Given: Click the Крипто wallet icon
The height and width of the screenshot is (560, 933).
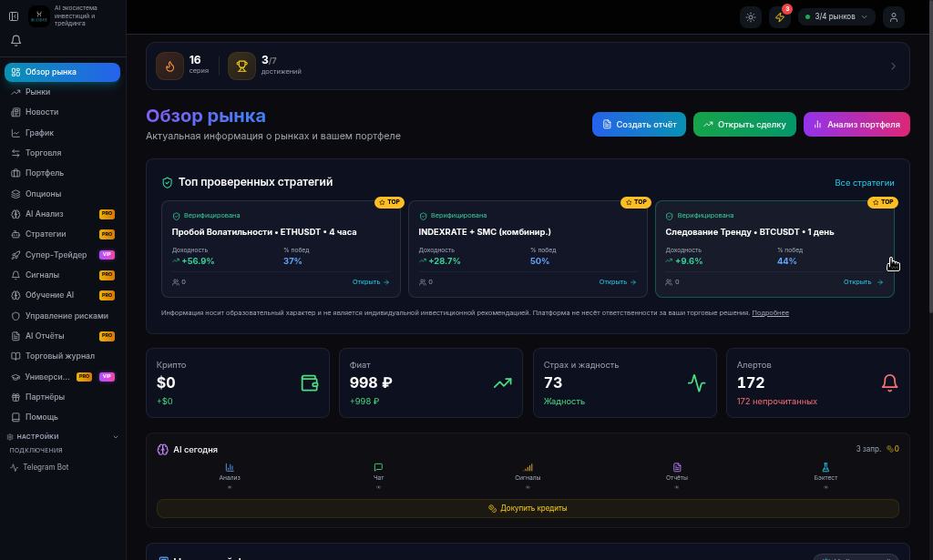Looking at the screenshot, I should pyautogui.click(x=310, y=382).
